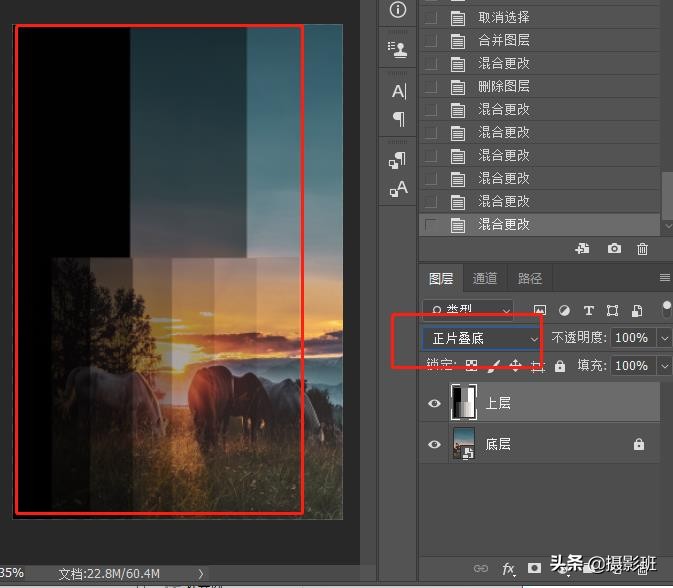Click the fx layer style icon
This screenshot has width=673, height=588.
click(x=508, y=569)
